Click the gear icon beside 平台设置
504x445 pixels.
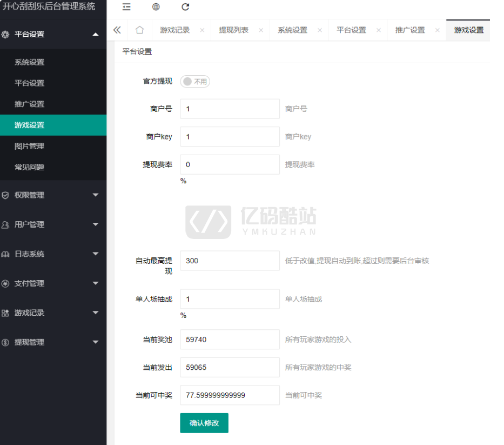tap(5, 35)
